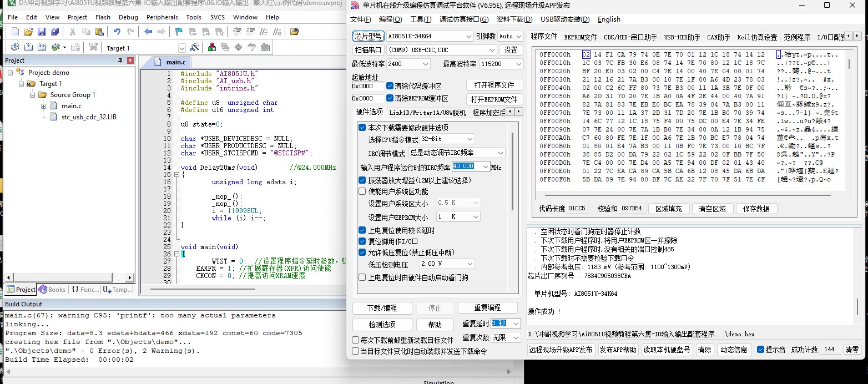Click the Save All icon in Keil
This screenshot has height=384, width=868.
coord(55,32)
